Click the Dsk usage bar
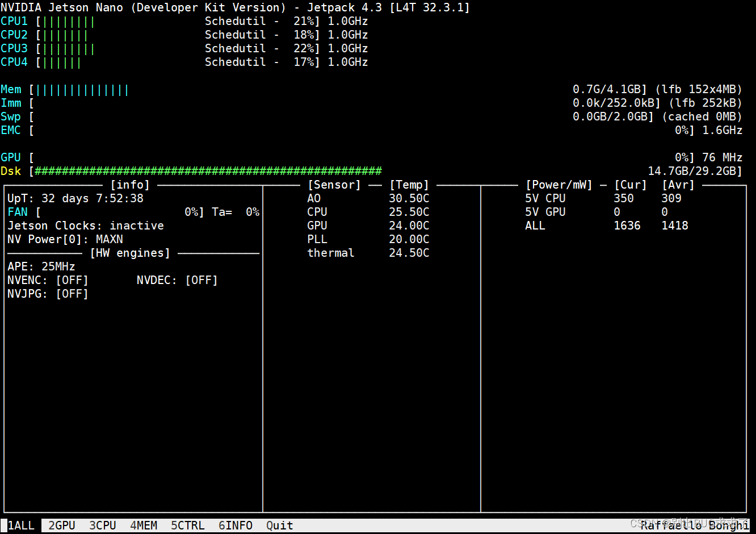The image size is (756, 534). 208,171
